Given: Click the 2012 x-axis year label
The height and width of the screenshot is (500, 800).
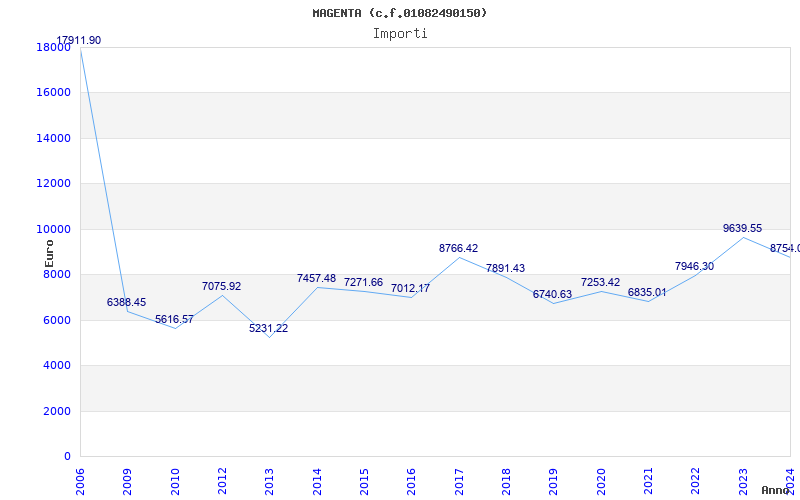Looking at the screenshot, I should point(222,481).
